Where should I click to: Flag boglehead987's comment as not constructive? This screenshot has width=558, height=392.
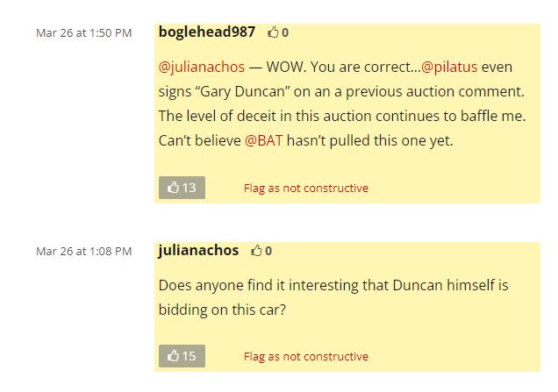[x=305, y=189]
